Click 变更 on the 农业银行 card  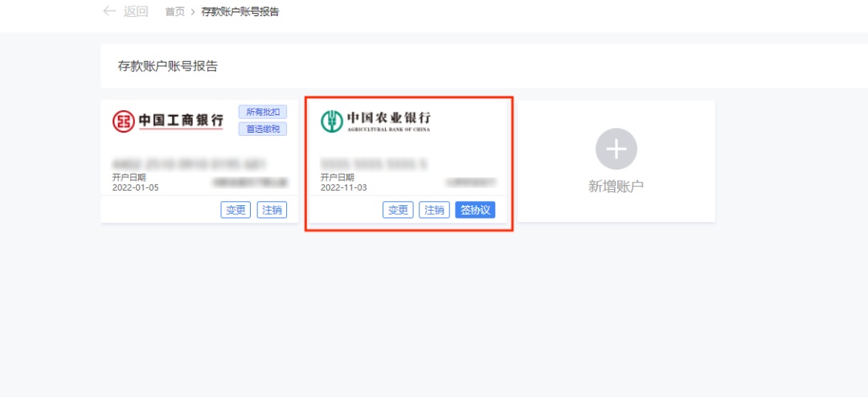pos(398,210)
